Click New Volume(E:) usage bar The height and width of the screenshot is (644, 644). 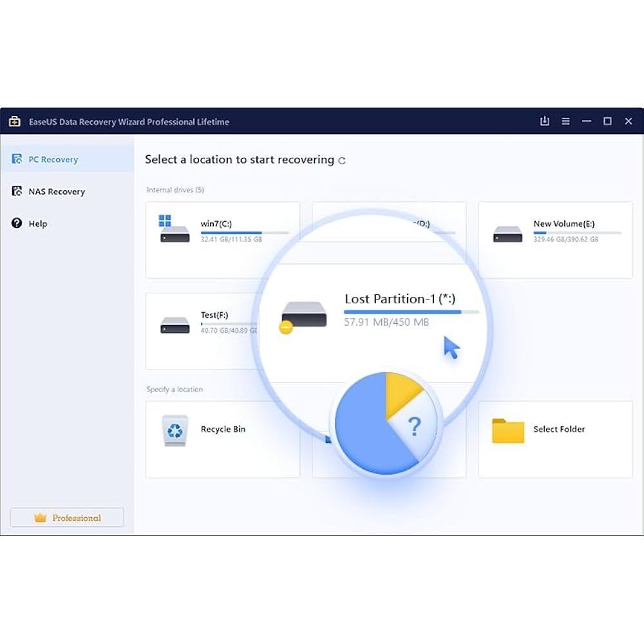point(577,233)
